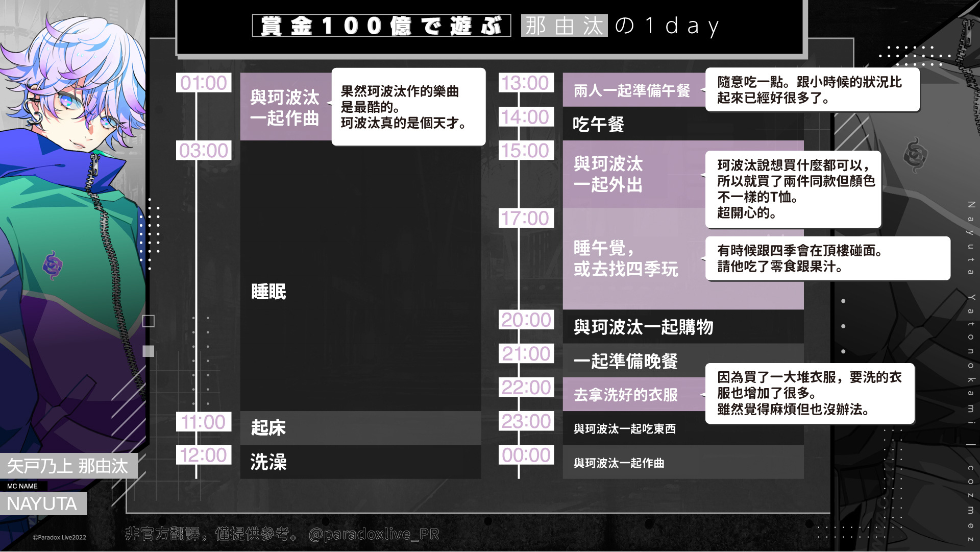Select the 與珂波汰一起外出 block
The image size is (980, 552).
point(633,174)
